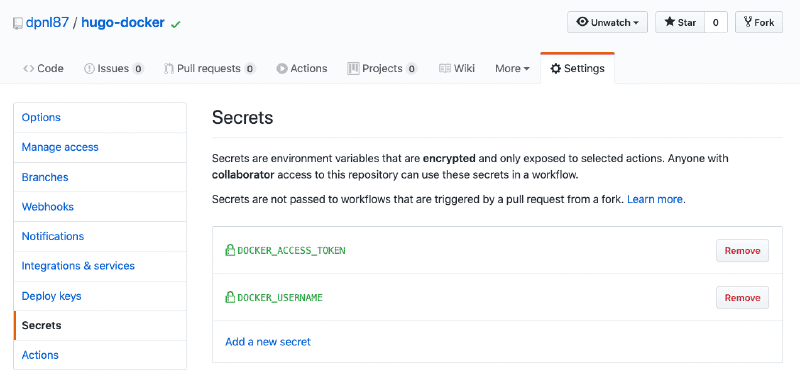This screenshot has width=800, height=377.
Task: Open Deploy keys settings
Action: click(100, 296)
